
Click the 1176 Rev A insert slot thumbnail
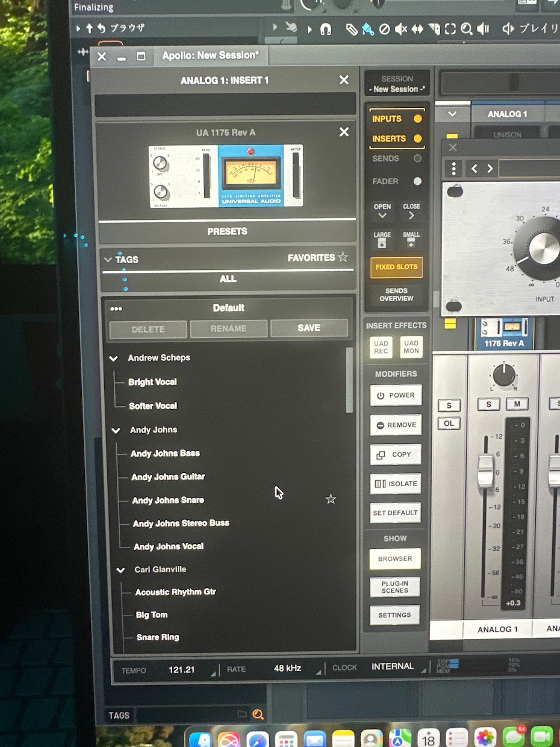pos(505,334)
